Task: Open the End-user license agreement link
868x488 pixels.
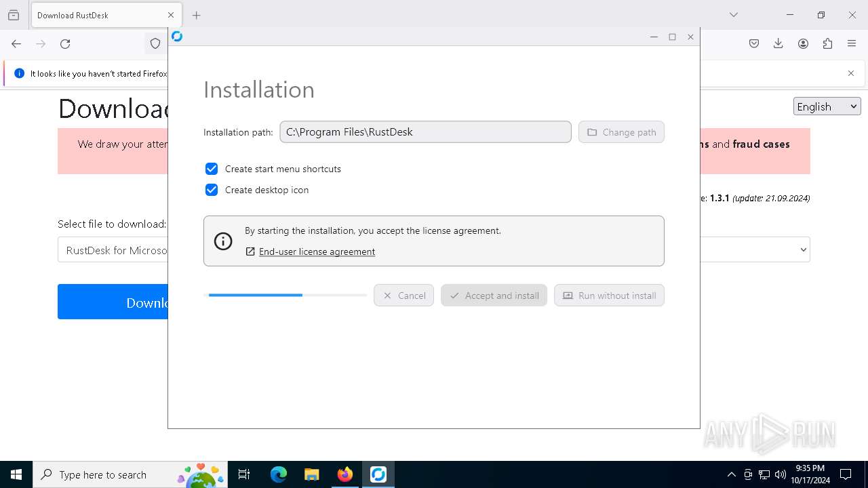Action: pyautogui.click(x=317, y=251)
